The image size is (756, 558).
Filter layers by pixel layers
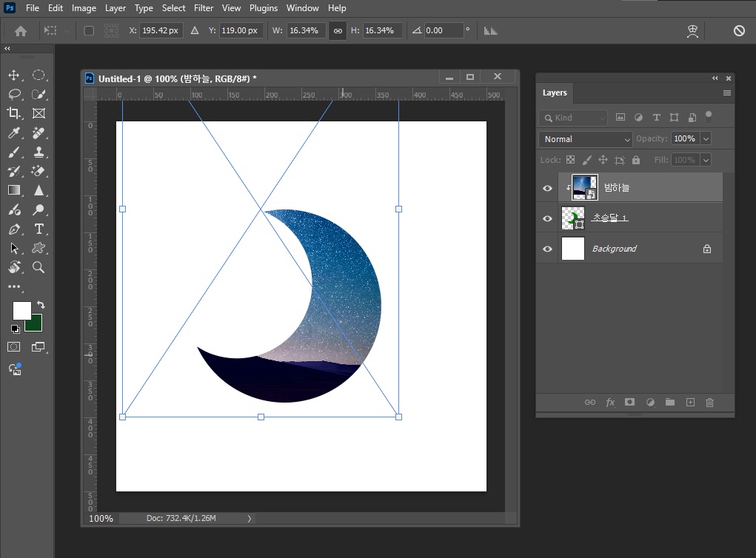pos(620,117)
